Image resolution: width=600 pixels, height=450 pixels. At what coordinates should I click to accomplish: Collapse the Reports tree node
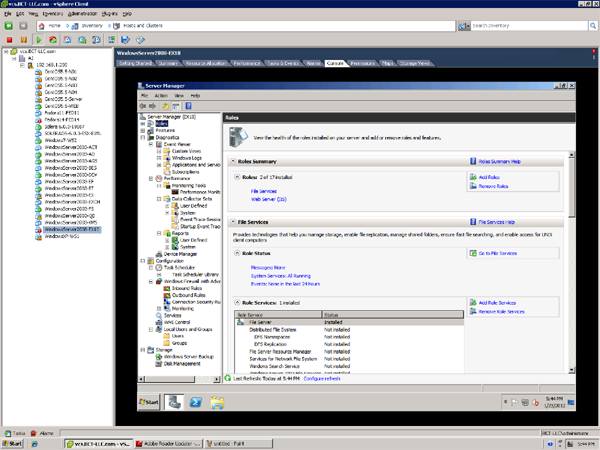click(x=159, y=233)
